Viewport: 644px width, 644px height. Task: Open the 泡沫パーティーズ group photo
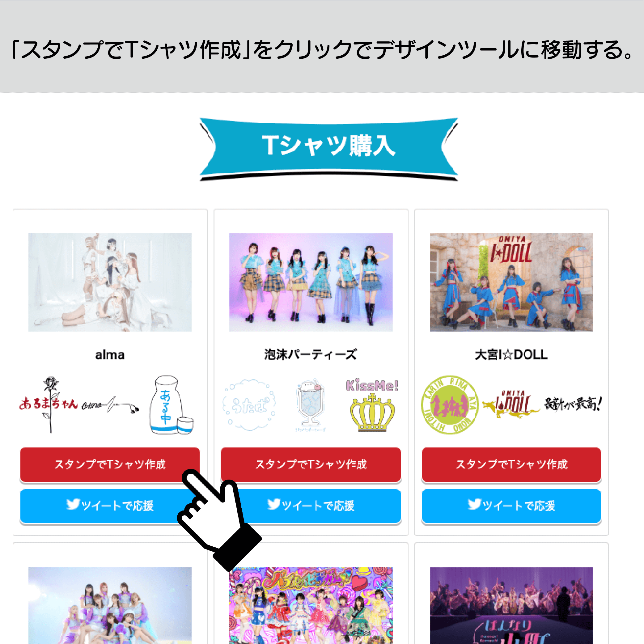tap(311, 282)
